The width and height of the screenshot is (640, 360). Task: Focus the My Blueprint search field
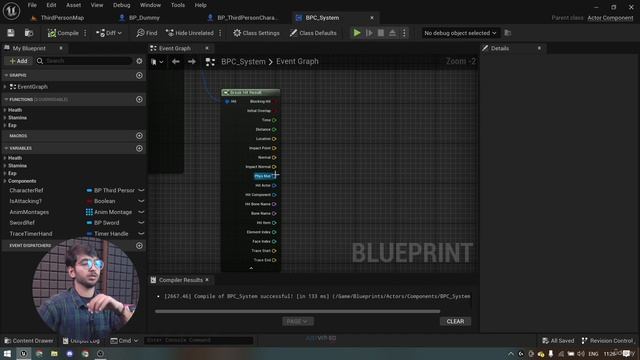click(84, 61)
